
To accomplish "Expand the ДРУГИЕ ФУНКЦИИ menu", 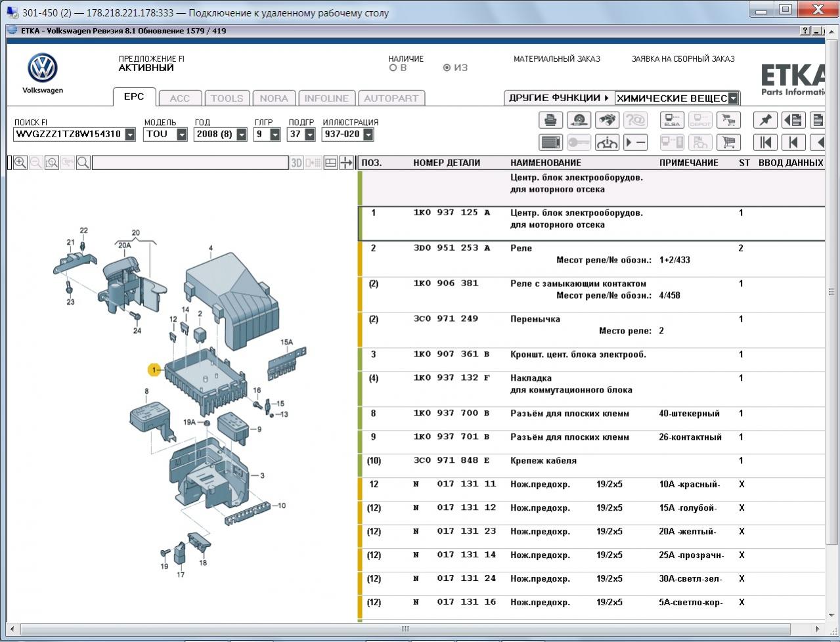I will click(x=558, y=98).
